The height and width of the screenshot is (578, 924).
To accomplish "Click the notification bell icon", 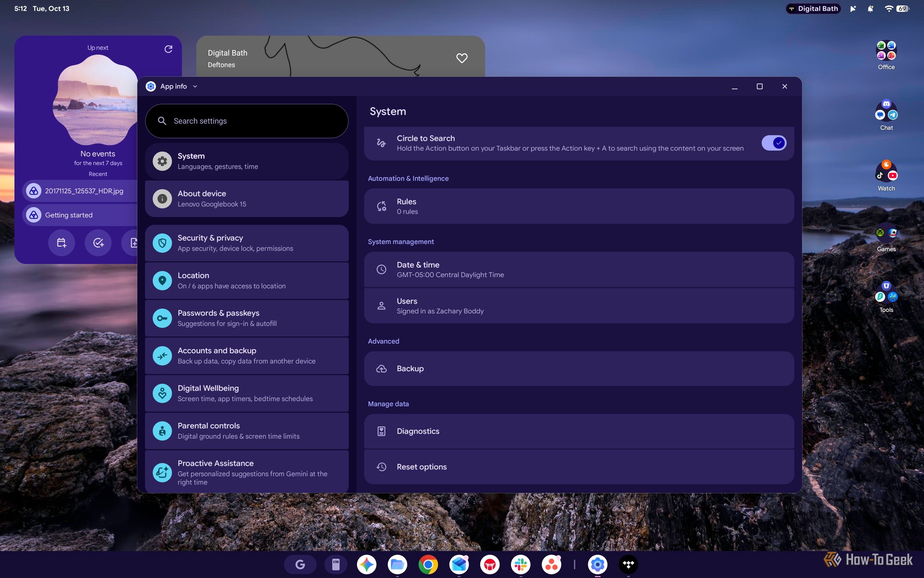I will [870, 8].
